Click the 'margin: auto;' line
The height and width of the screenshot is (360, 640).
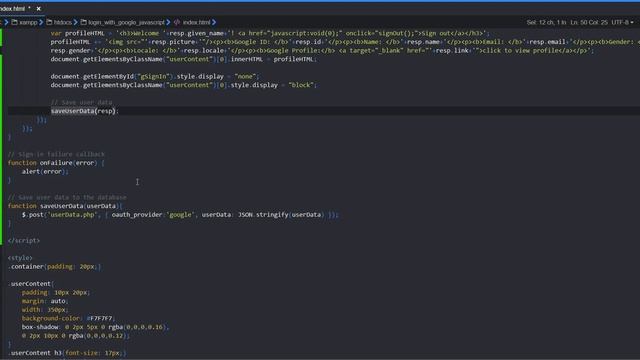45,301
